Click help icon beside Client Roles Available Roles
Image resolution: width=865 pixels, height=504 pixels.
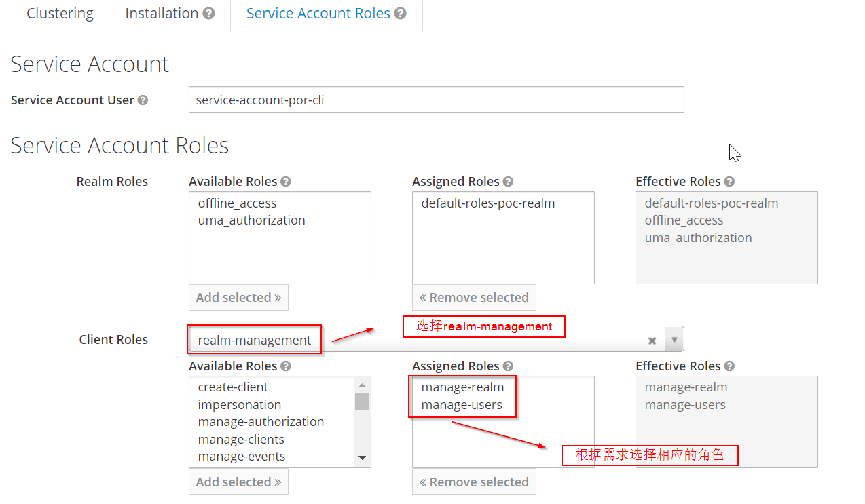pyautogui.click(x=286, y=366)
